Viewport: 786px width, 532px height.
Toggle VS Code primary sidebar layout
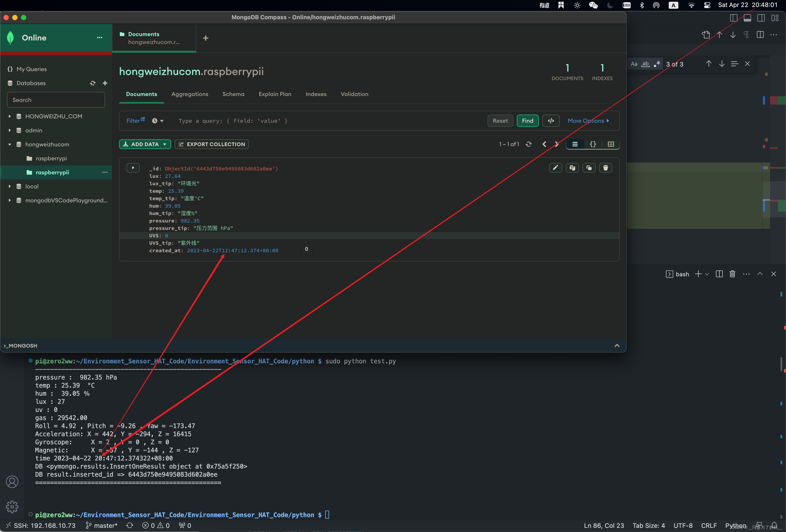(x=733, y=18)
